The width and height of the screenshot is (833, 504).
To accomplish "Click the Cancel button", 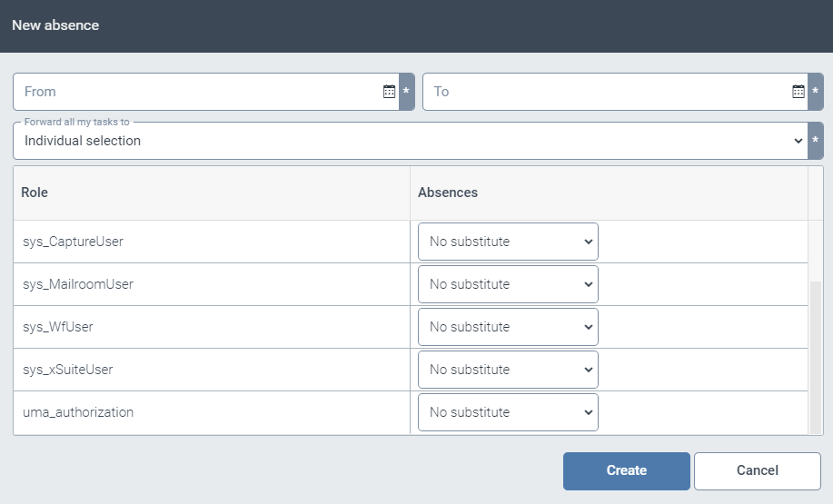I will 757,470.
